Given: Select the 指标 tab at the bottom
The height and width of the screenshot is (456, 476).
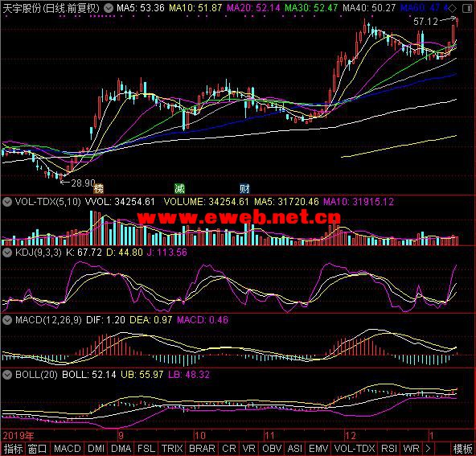Looking at the screenshot, I should (13, 449).
